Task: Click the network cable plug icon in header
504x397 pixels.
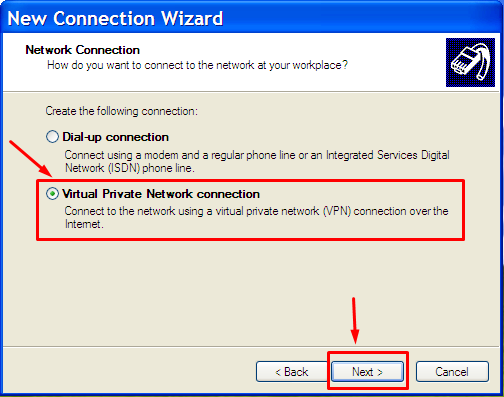Action: (470, 62)
